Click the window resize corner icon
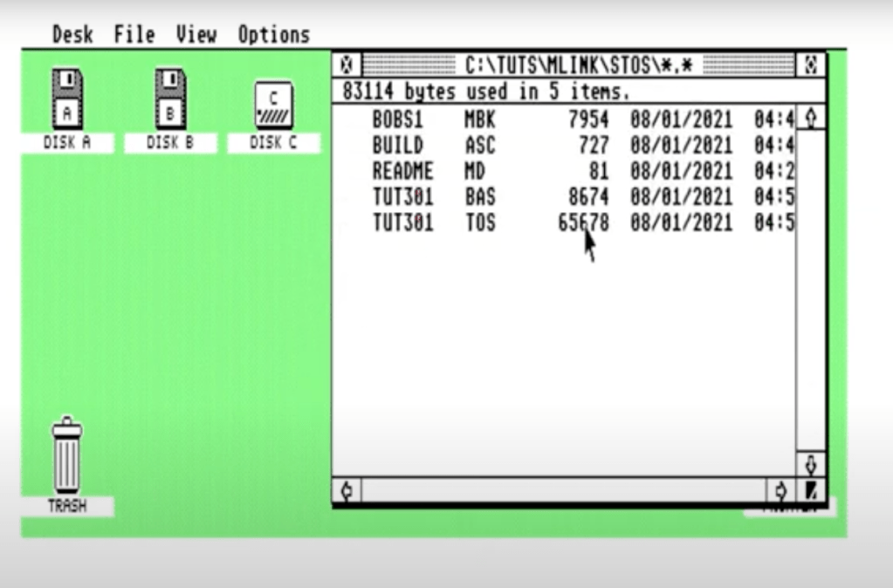The height and width of the screenshot is (588, 893). tap(811, 490)
